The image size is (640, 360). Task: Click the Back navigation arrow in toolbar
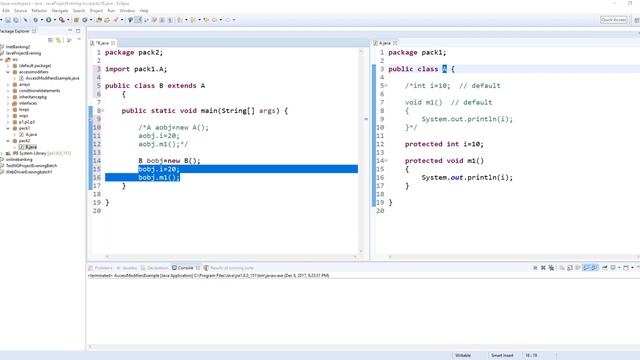pos(215,20)
